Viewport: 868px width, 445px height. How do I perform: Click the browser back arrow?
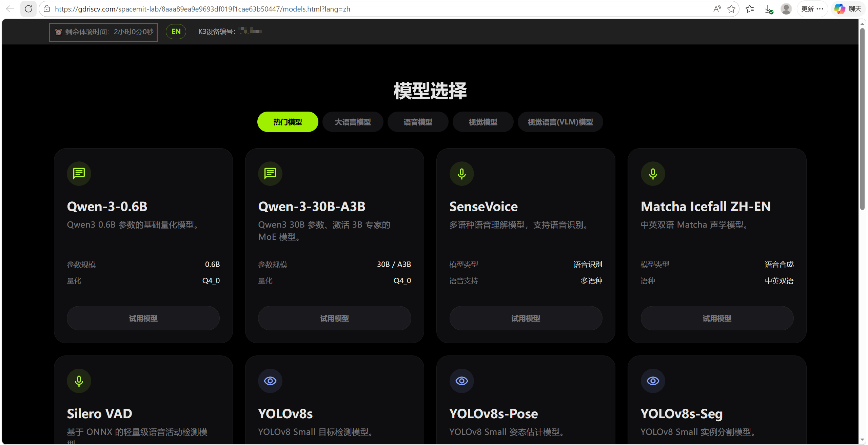(10, 9)
